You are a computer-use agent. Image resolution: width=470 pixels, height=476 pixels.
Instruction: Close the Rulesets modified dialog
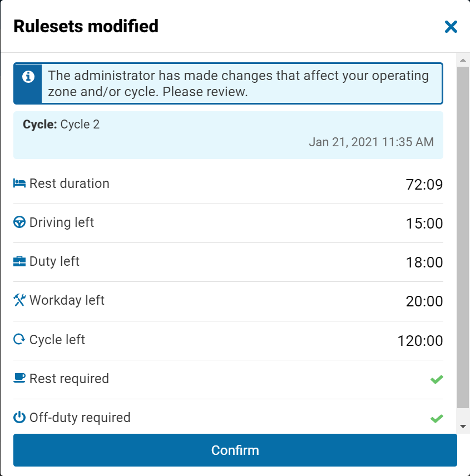tap(451, 27)
